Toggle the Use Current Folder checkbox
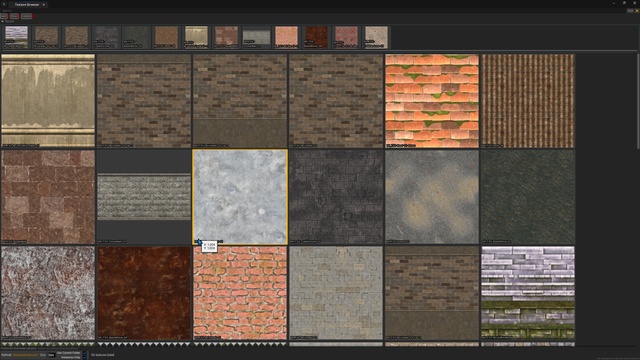 tap(84, 353)
